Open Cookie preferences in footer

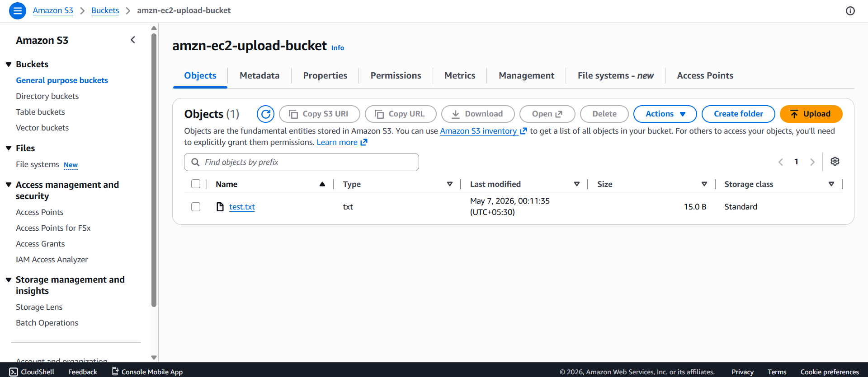[830, 372]
